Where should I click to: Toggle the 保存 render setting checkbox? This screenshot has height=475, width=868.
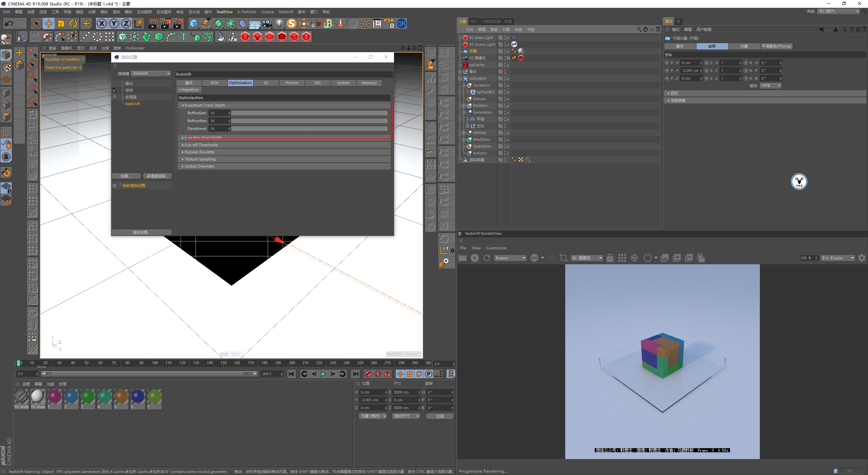(115, 90)
